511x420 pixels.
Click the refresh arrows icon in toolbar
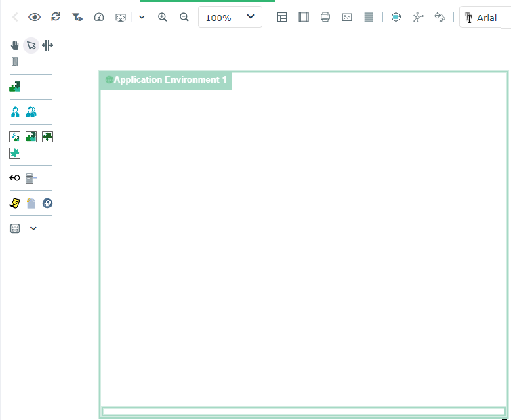[56, 17]
